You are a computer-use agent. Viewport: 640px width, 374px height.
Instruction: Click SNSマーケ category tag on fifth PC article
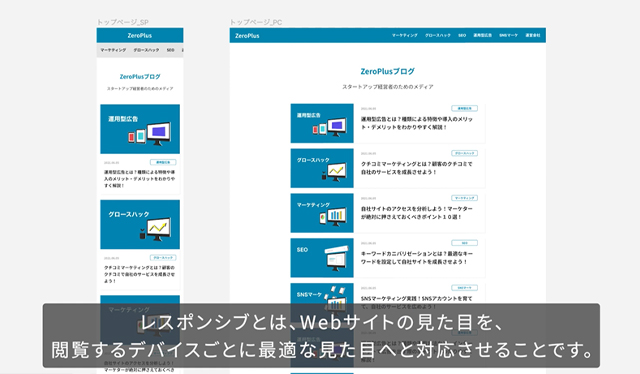click(x=464, y=288)
